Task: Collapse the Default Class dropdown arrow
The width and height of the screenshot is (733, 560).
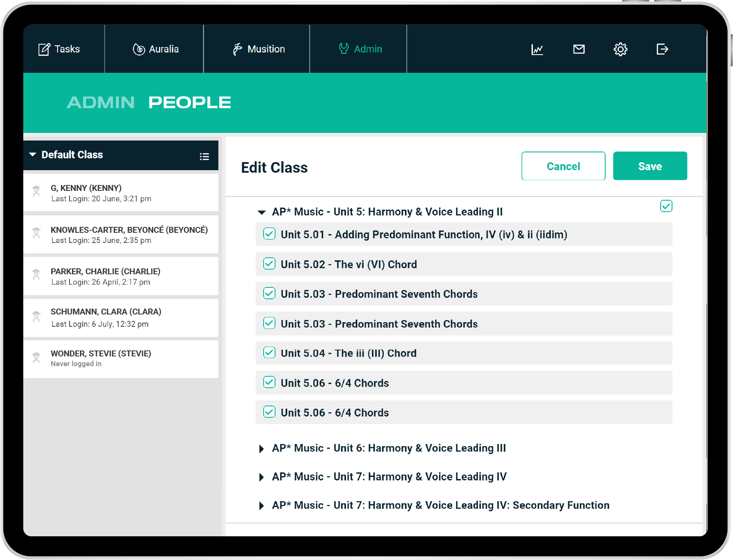Action: coord(33,155)
